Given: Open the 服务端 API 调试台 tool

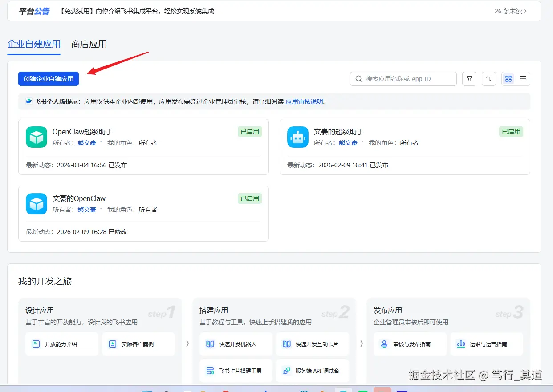Looking at the screenshot, I should click(312, 370).
